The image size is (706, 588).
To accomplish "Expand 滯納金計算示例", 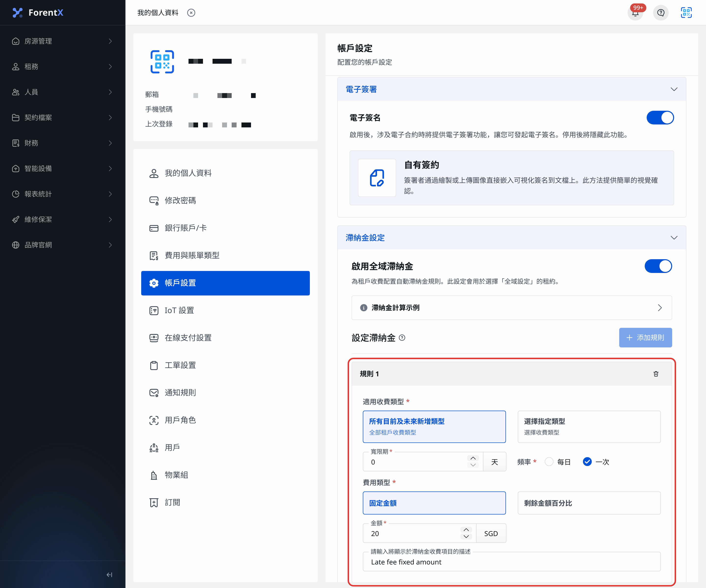I will pyautogui.click(x=511, y=308).
